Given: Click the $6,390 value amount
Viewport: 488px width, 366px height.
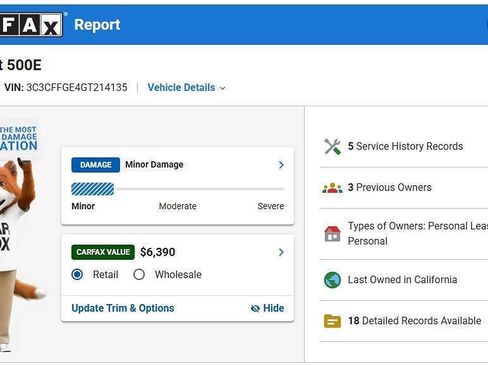Looking at the screenshot, I should 158,252.
